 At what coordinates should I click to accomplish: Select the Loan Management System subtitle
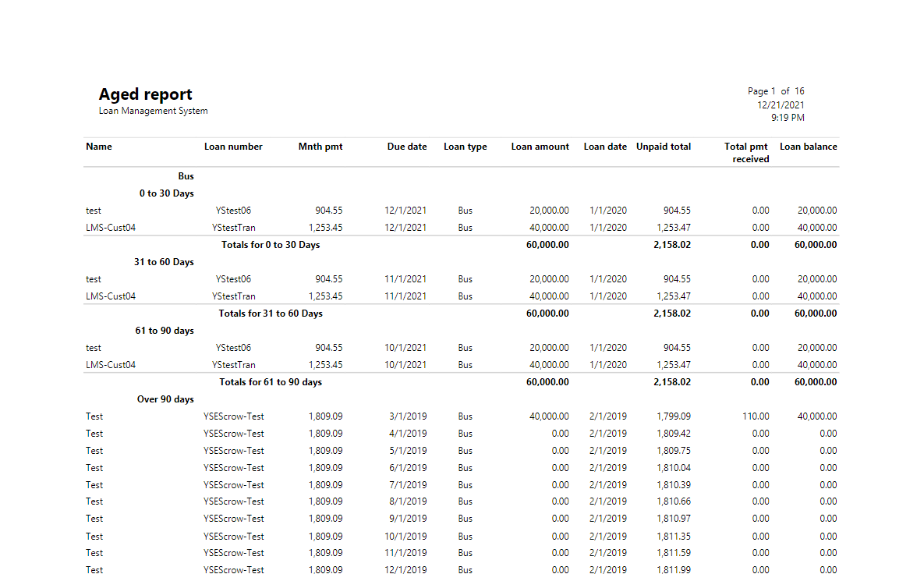click(x=153, y=111)
